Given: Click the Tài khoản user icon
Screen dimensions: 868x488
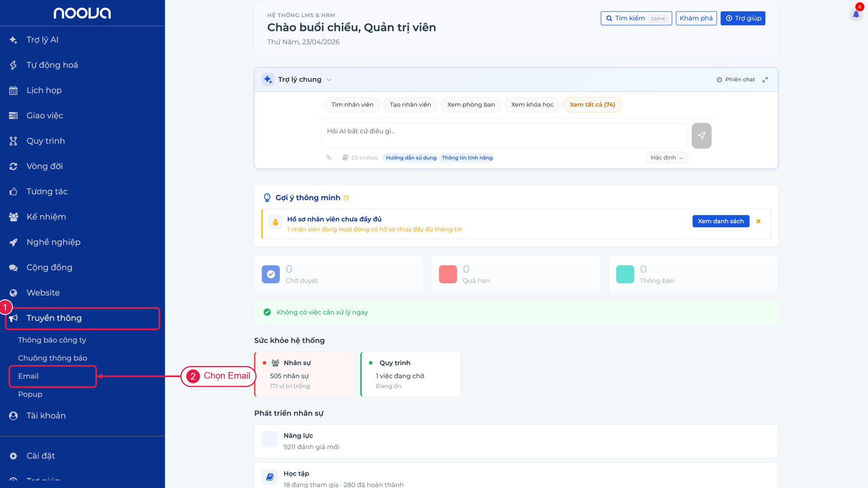Looking at the screenshot, I should pyautogui.click(x=14, y=416).
